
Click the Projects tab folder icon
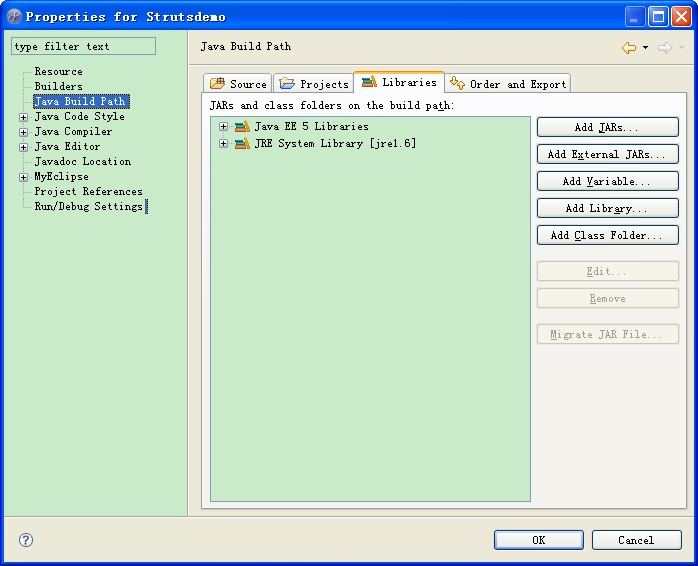287,83
